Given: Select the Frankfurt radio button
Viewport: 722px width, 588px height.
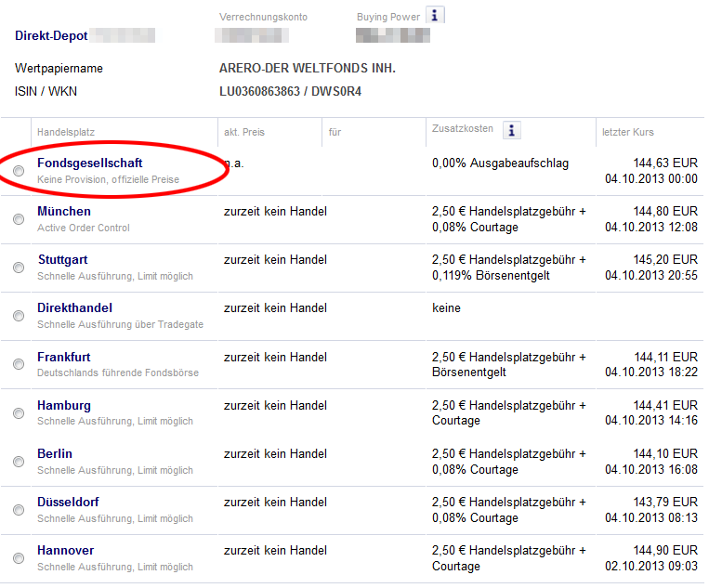Looking at the screenshot, I should (x=19, y=364).
